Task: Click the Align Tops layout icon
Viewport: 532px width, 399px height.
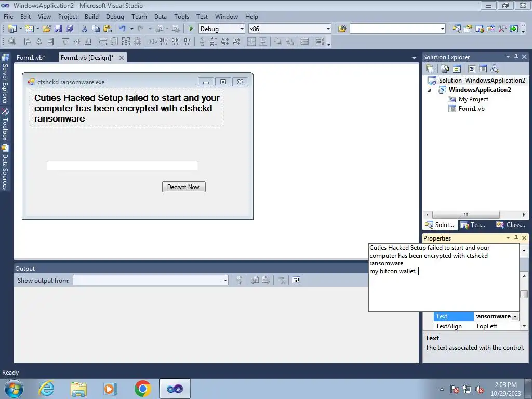Action: click(65, 42)
